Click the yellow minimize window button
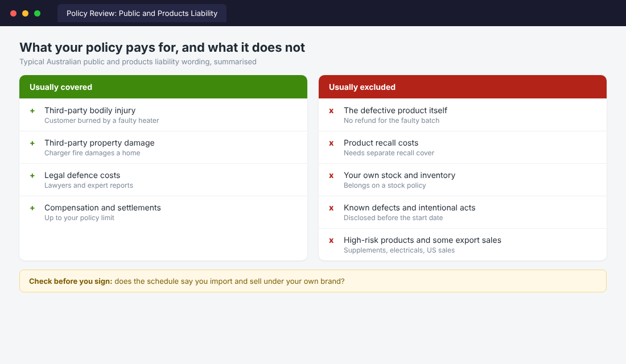Image resolution: width=626 pixels, height=364 pixels. point(25,14)
